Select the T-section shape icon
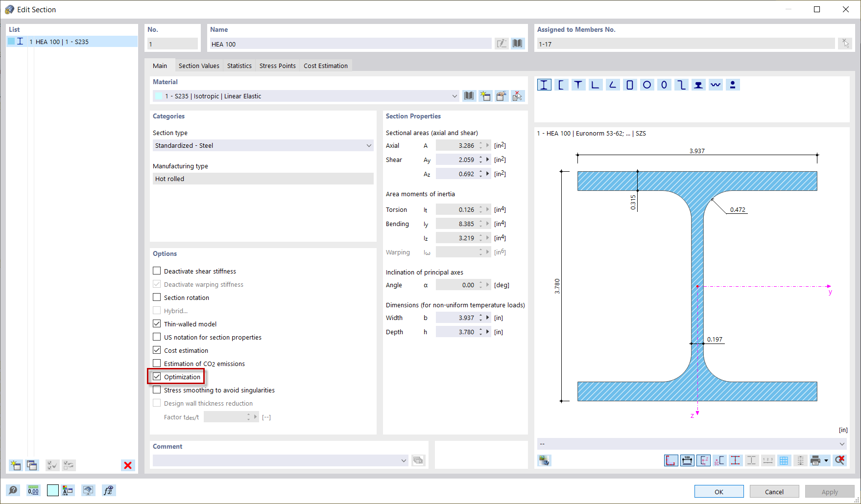 click(x=578, y=84)
